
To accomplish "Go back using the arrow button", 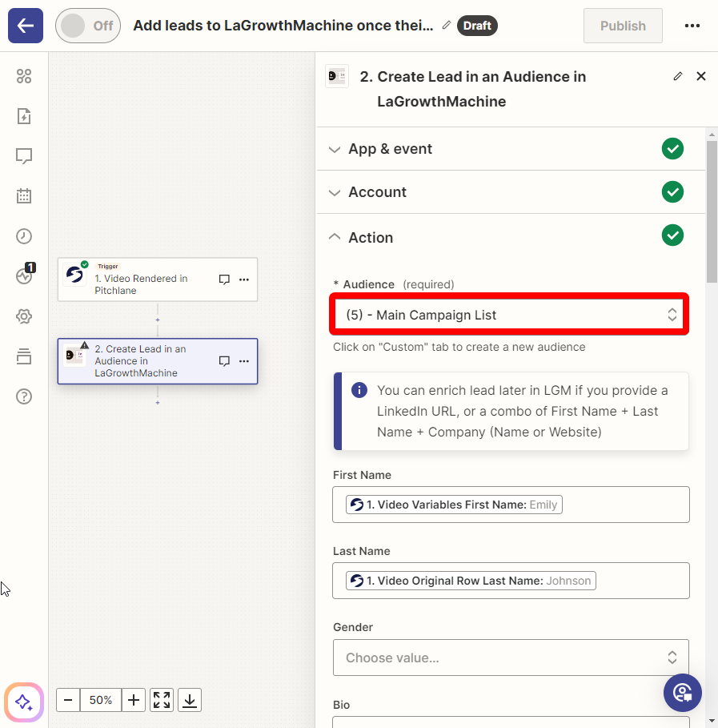I will point(26,26).
